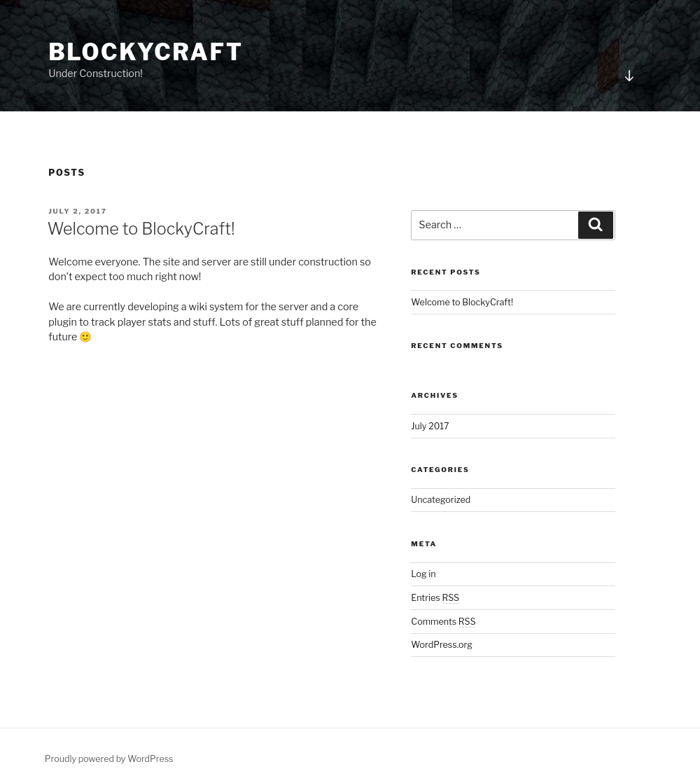Click the Log in link

coord(423,574)
